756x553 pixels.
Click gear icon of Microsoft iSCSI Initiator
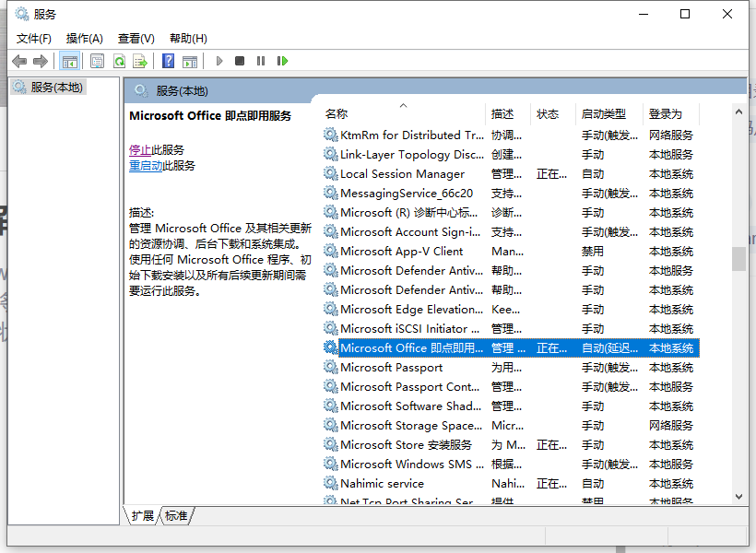[x=330, y=328]
